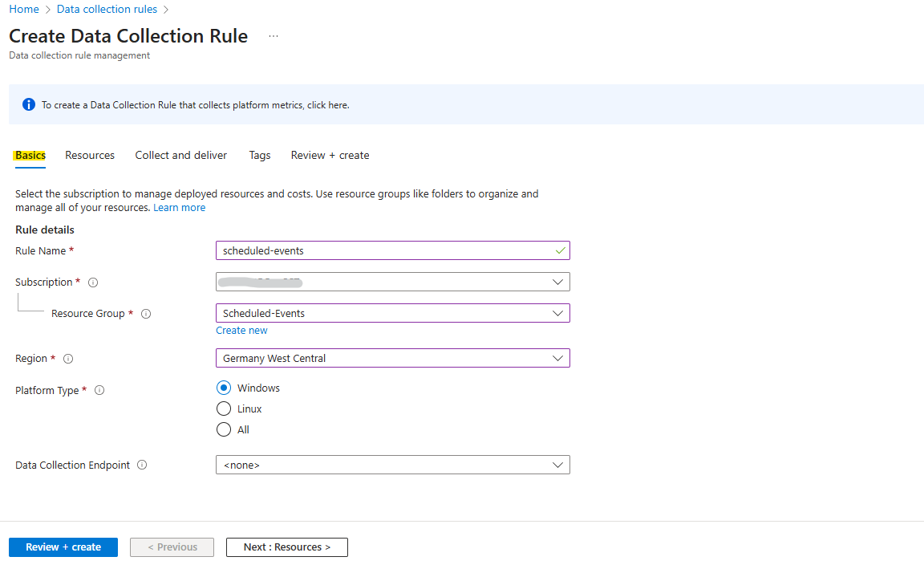Viewport: 924px width, 565px height.
Task: Click the Subscription info icon
Action: click(x=93, y=282)
